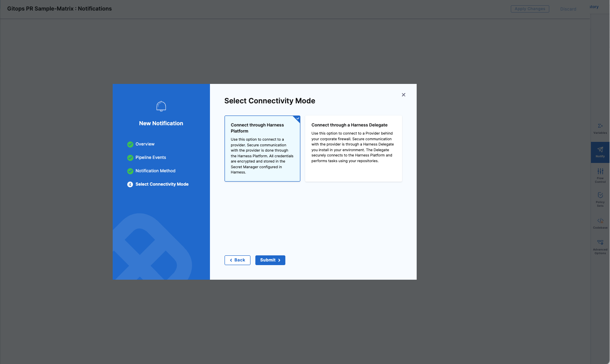Click the notification bell icon
This screenshot has width=610, height=364.
click(161, 106)
